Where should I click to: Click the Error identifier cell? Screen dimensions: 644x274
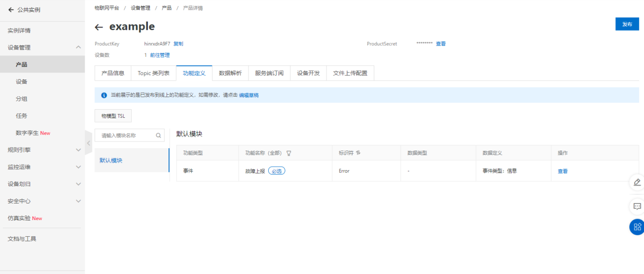tap(344, 171)
